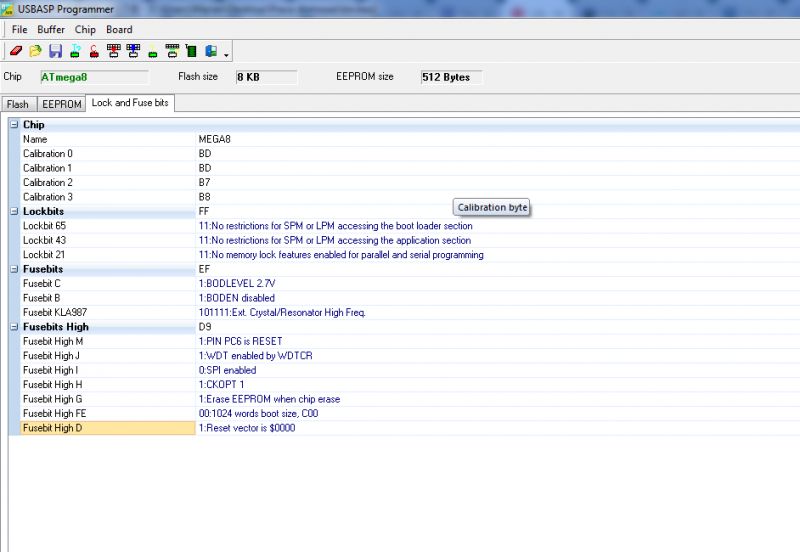Select the Calibration 0 row
800x552 pixels.
pos(410,154)
